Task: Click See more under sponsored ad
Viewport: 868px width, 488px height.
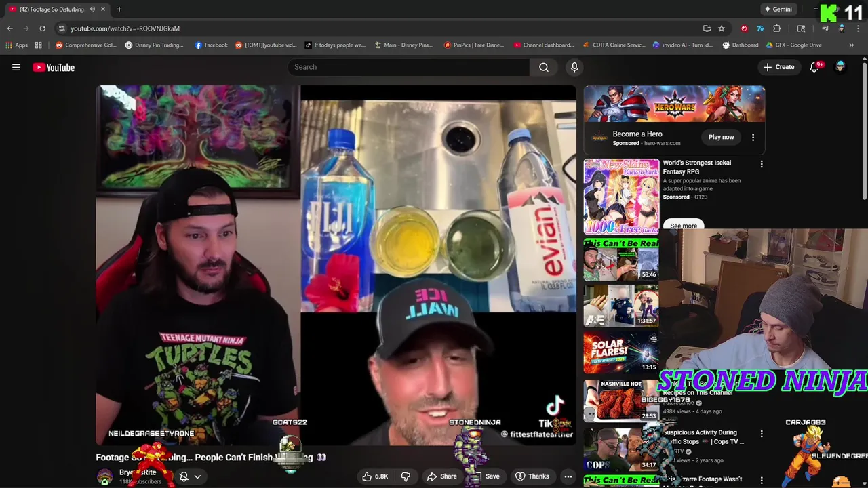Action: point(684,226)
